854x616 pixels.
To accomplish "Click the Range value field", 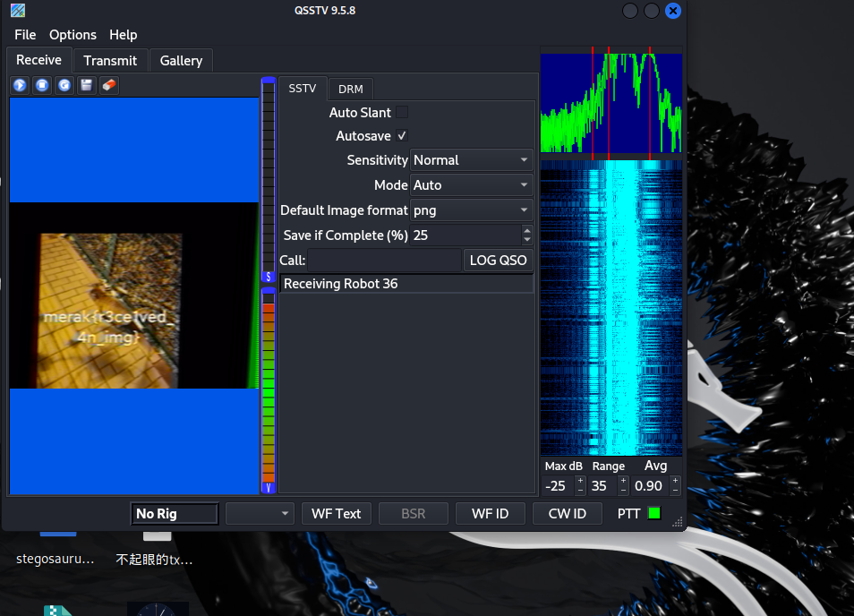I will 603,485.
